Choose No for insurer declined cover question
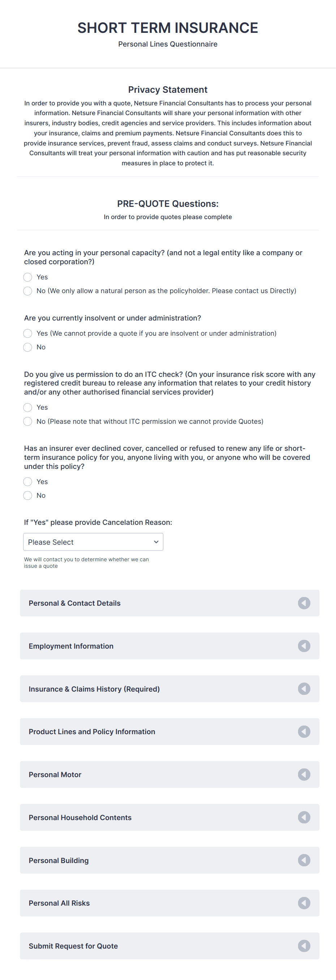Image resolution: width=336 pixels, height=980 pixels. click(x=28, y=495)
